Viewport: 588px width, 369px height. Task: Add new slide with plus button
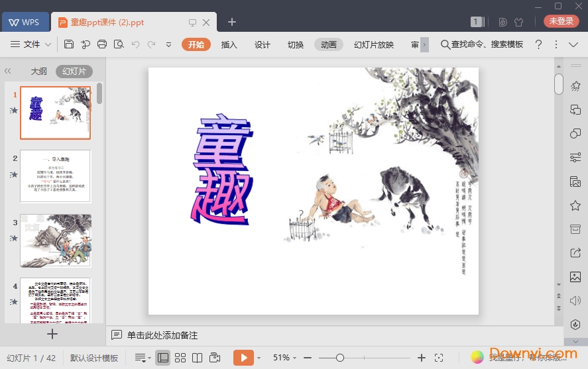click(x=52, y=334)
